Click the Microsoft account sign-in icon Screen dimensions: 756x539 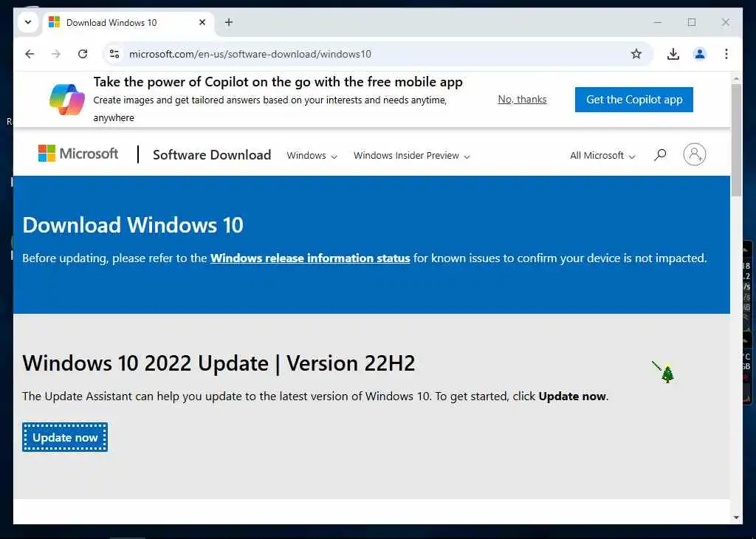[694, 154]
